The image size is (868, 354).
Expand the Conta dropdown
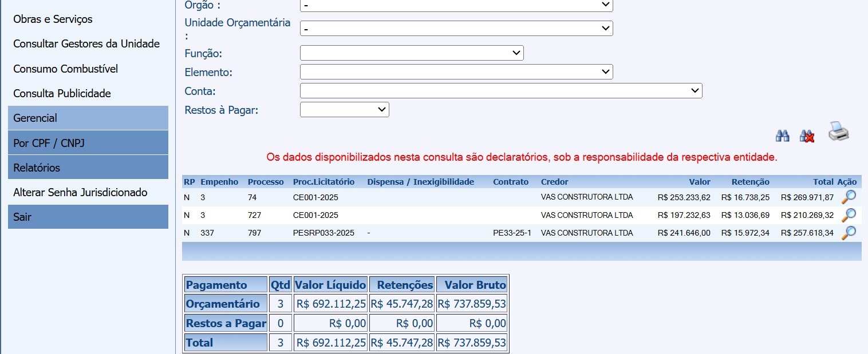click(500, 91)
